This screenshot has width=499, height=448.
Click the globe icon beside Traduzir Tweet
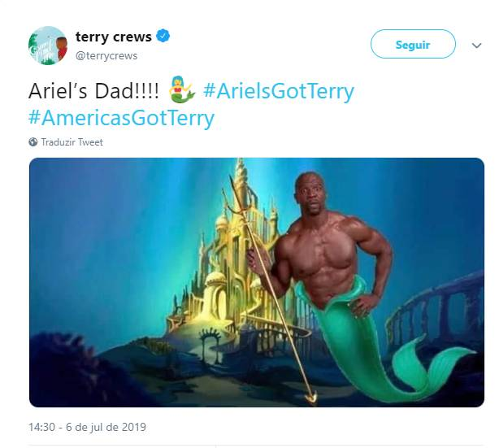pyautogui.click(x=33, y=142)
